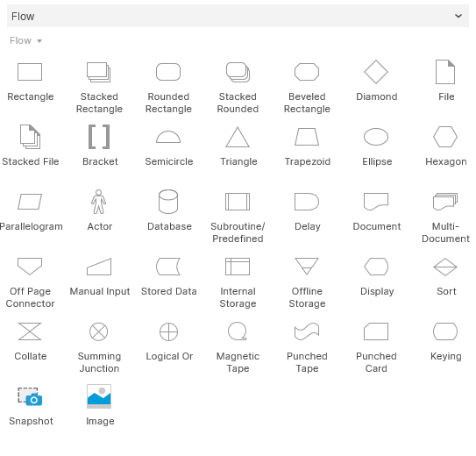Pick the Actor figure shape
Image resolution: width=476 pixels, height=456 pixels.
pos(99,202)
